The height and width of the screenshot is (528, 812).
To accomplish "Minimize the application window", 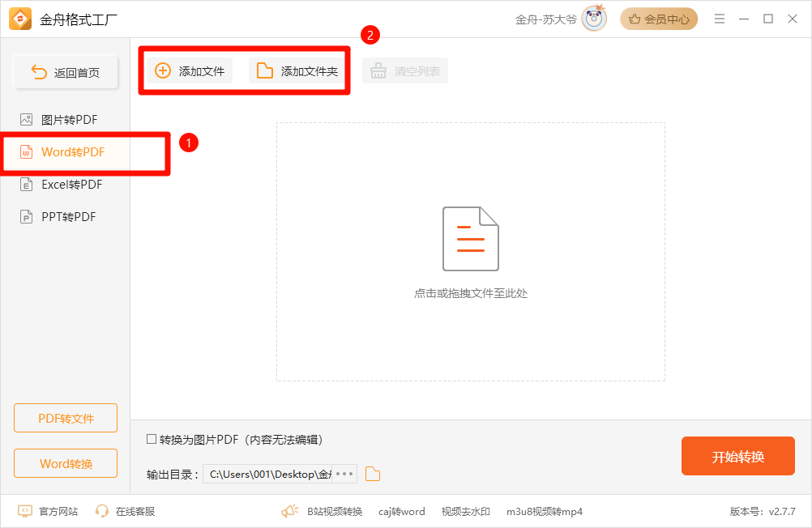I will (x=744, y=19).
